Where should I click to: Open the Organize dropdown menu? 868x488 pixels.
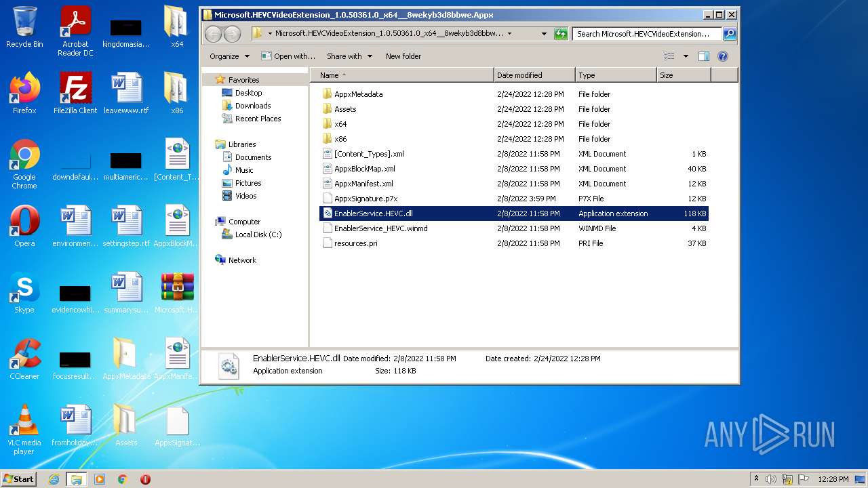(x=229, y=56)
